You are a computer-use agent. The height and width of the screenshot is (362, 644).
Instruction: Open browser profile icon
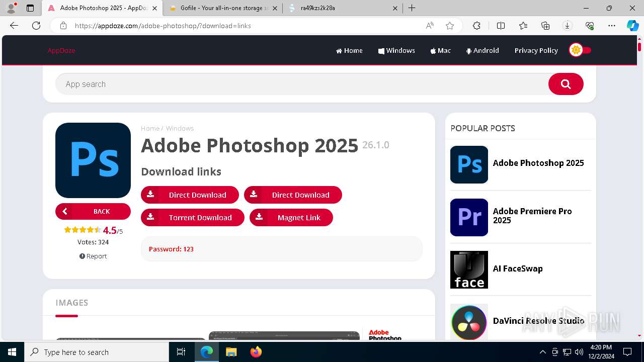pos(11,8)
